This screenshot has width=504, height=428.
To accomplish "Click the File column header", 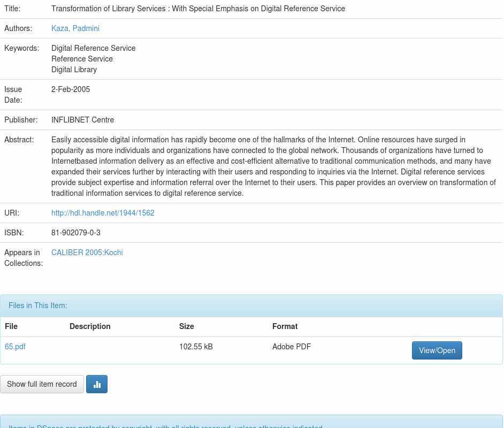I will (x=11, y=326).
